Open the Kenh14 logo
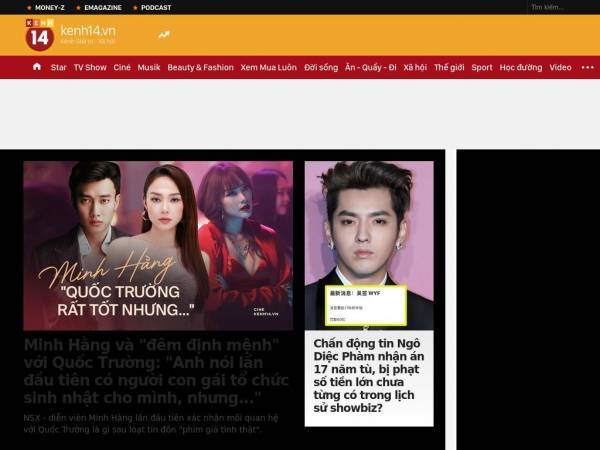This screenshot has width=600, height=450. (x=40, y=35)
